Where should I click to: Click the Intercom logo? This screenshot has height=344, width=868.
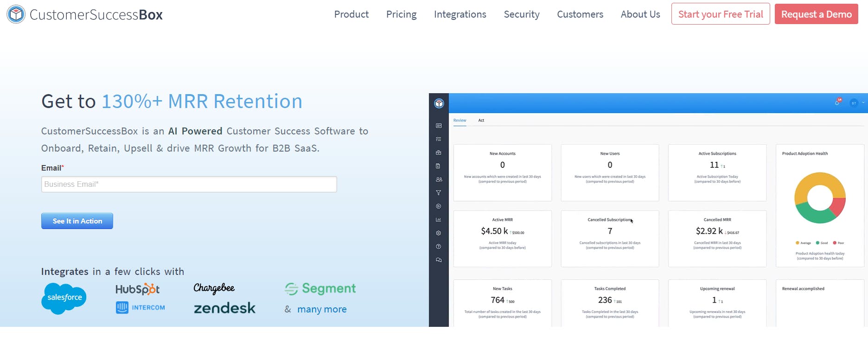click(x=140, y=307)
